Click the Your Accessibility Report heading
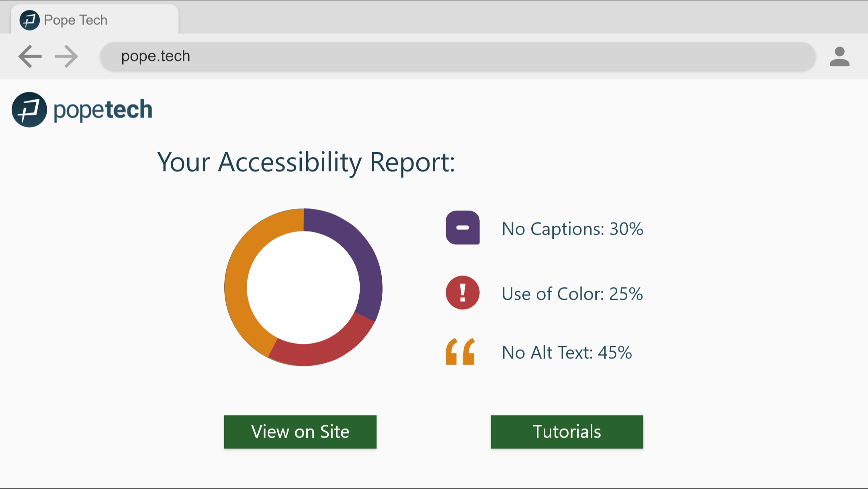The image size is (868, 489). point(306,162)
